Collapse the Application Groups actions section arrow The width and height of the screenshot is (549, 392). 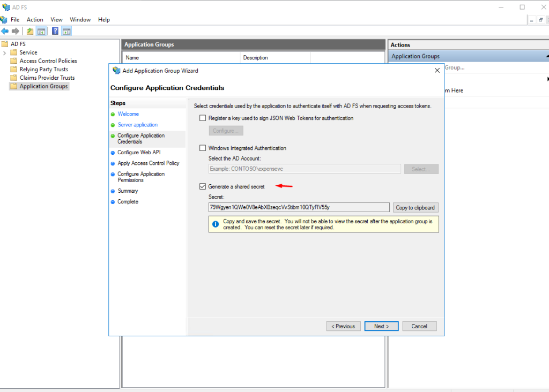click(547, 56)
